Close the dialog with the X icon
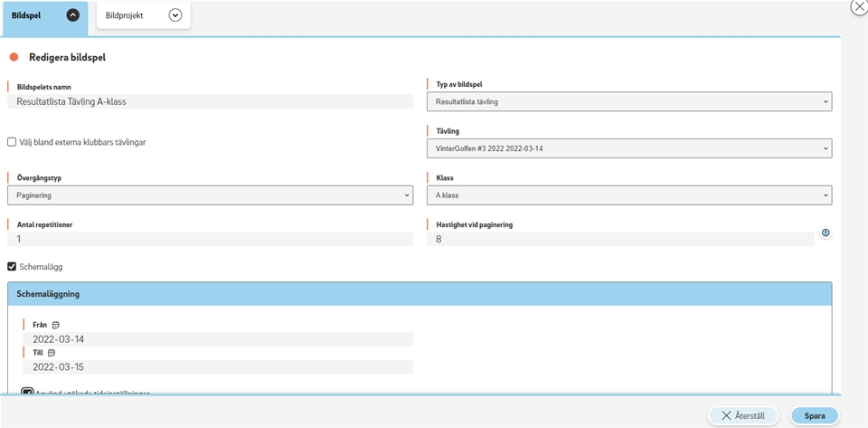 click(859, 6)
